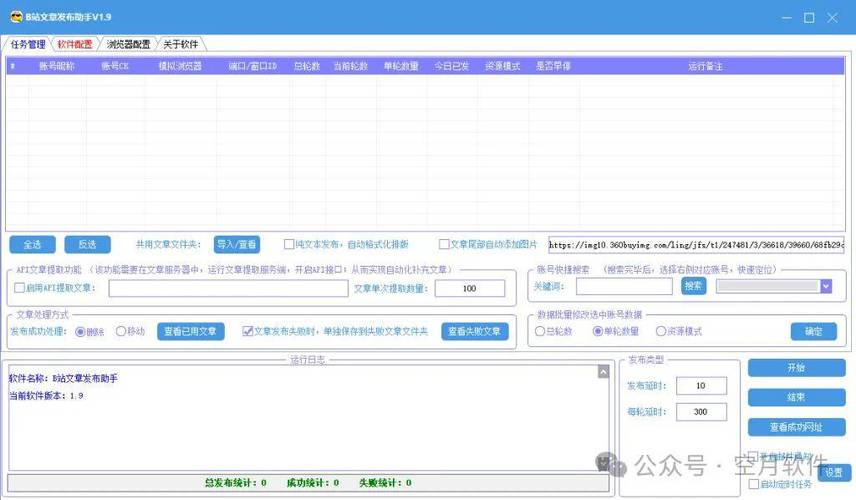Click the 当前轮数 column header

tap(350, 66)
